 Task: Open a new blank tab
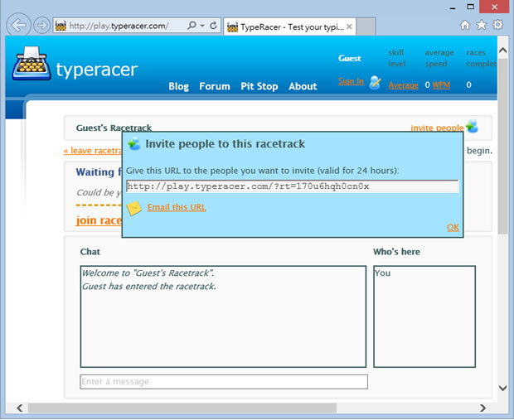[366, 27]
